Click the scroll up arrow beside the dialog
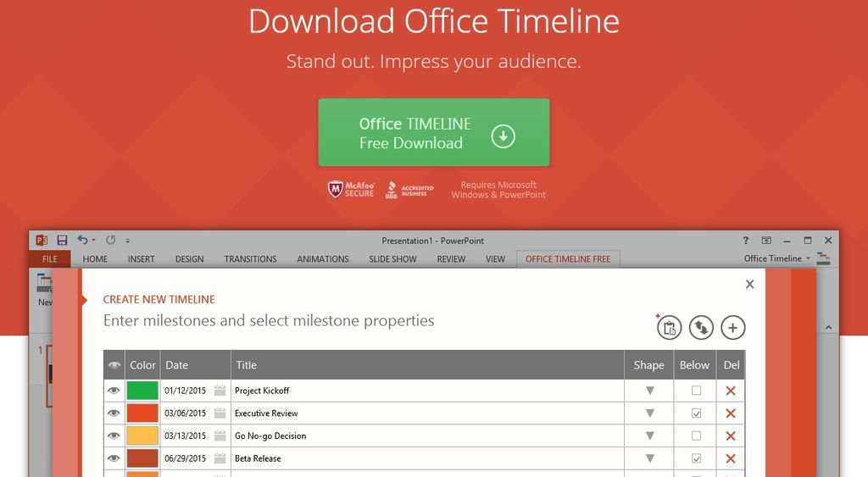This screenshot has height=477, width=868. (829, 328)
